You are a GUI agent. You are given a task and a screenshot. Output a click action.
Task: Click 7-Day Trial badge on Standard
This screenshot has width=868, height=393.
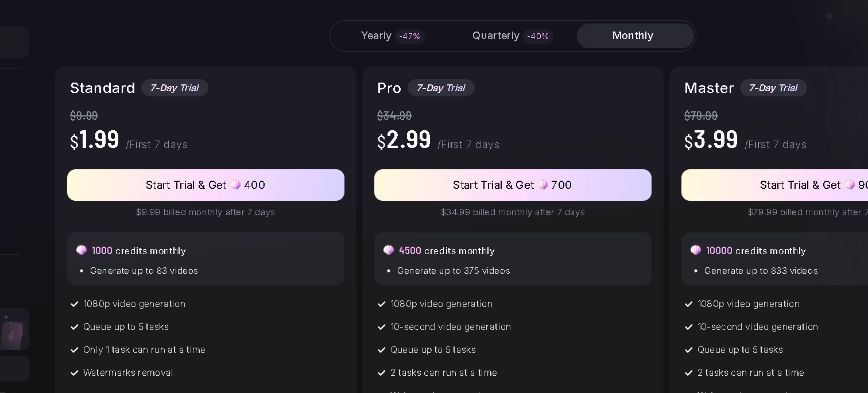pos(175,88)
